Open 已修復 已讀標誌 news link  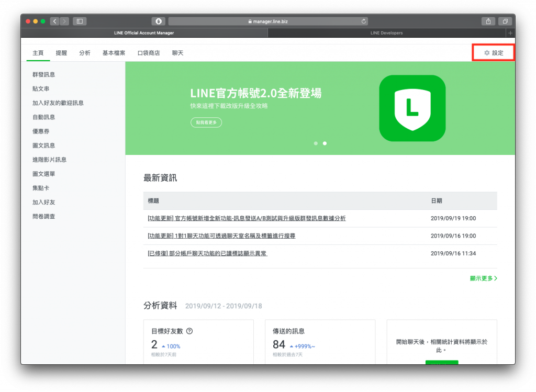click(x=207, y=254)
